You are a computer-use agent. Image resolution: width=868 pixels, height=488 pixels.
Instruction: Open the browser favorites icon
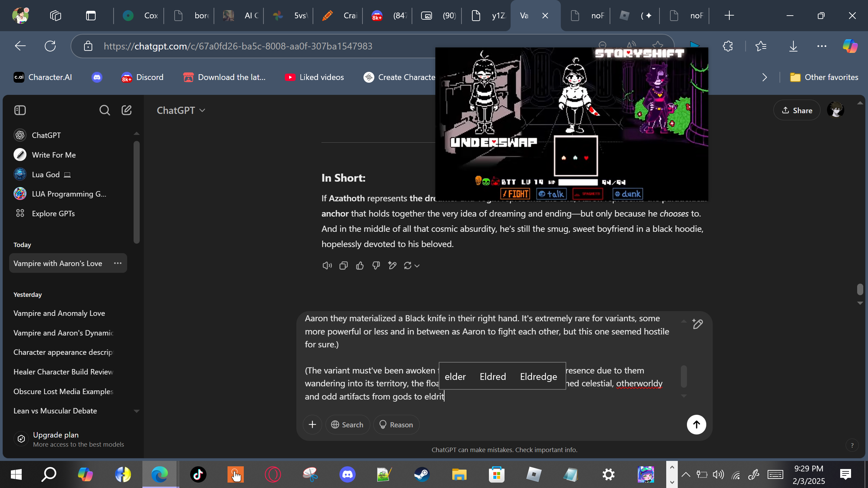[x=761, y=46]
